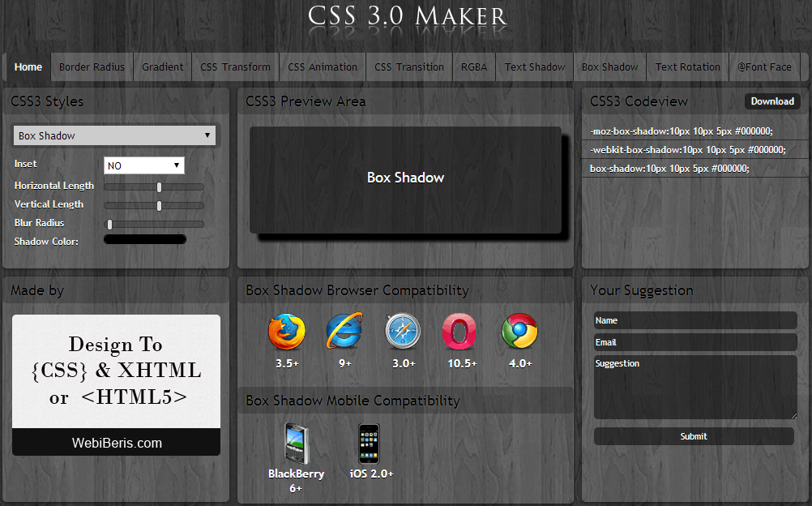Click the iOS iPhone icon
Viewport: 812px width, 506px height.
(x=370, y=444)
